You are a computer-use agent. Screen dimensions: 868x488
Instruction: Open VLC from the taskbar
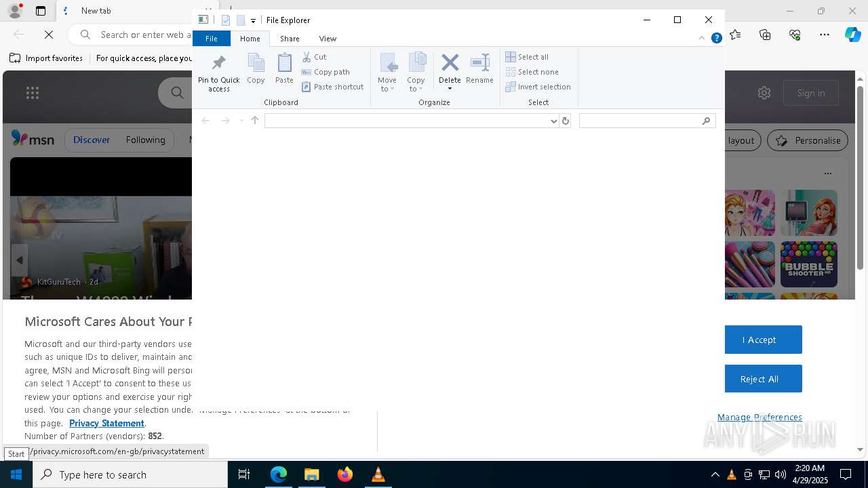[378, 474]
